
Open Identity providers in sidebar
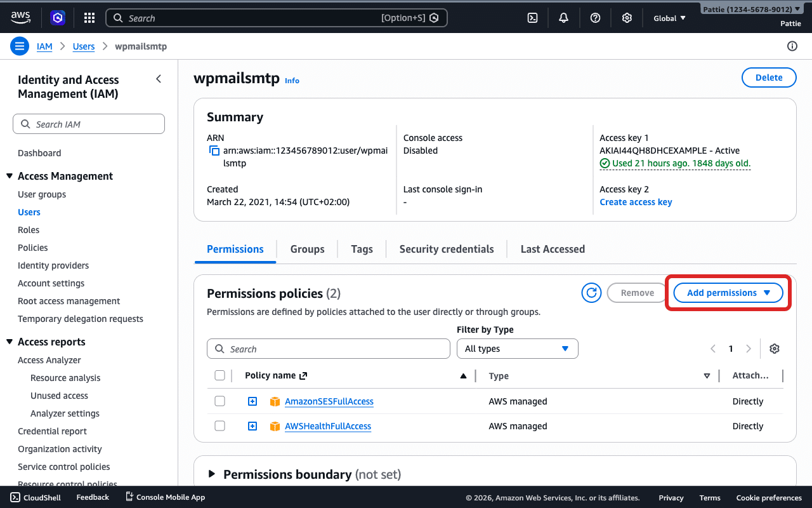[x=53, y=265]
